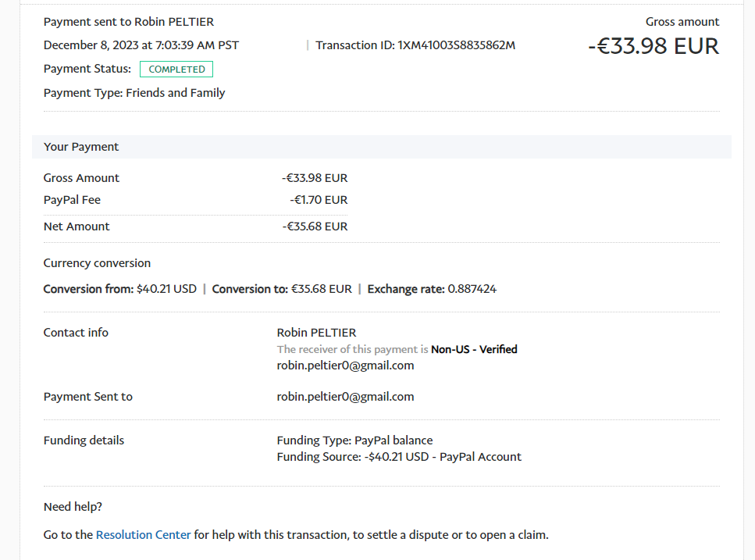Click the Funding Source PayPal Account line
The width and height of the screenshot is (755, 560).
[x=399, y=457]
